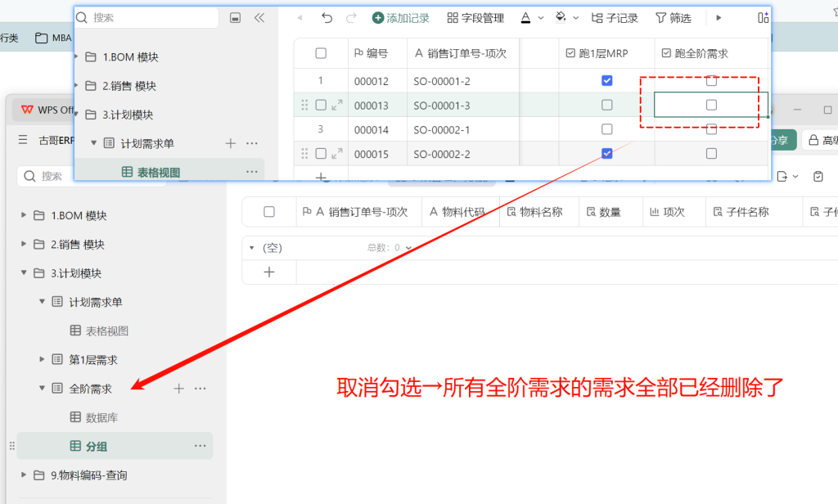Expand the 9.物料编码-查询 folder
838x504 pixels.
tap(24, 475)
